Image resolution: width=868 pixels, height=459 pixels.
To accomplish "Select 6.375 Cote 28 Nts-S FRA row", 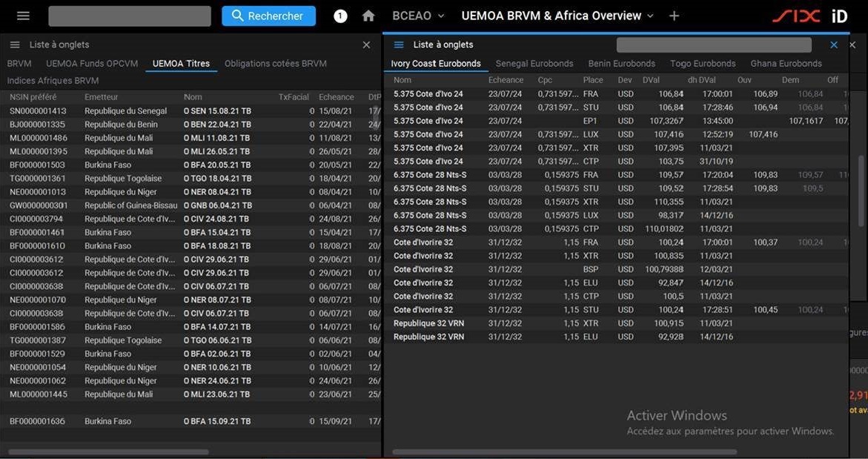I will click(617, 175).
